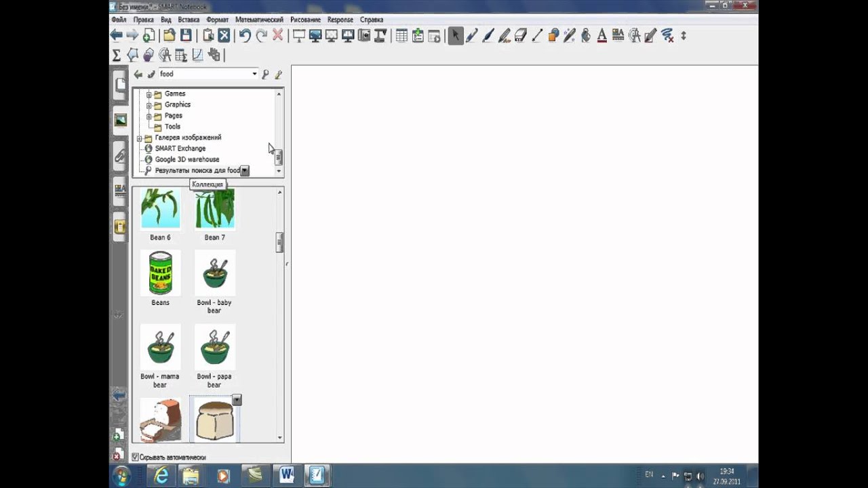The width and height of the screenshot is (868, 488).
Task: Open the food search box dropdown
Action: tap(254, 74)
